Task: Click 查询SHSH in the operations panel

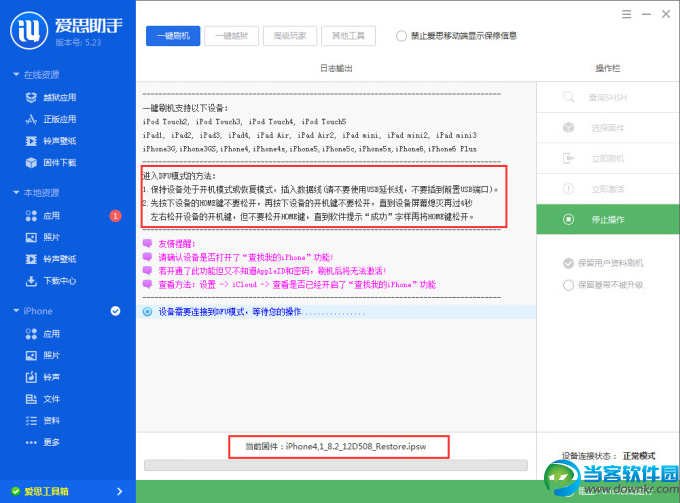Action: 608,97
